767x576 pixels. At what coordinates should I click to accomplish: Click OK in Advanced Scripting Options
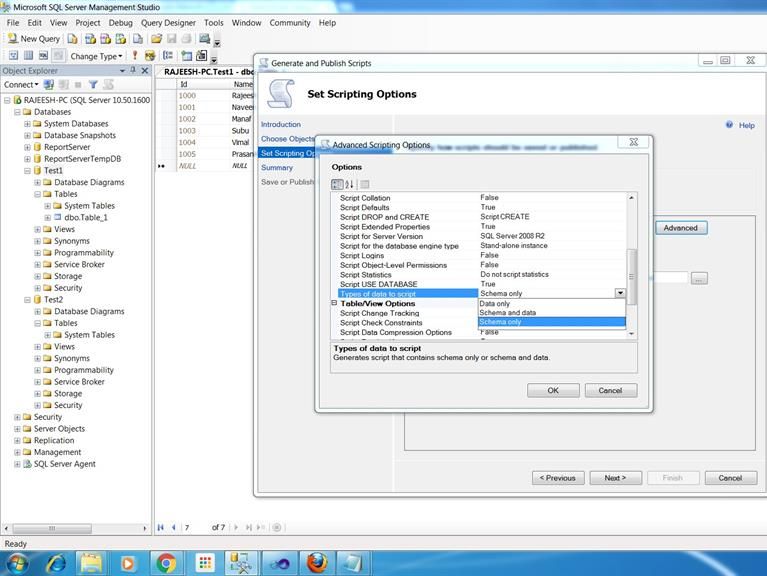click(x=553, y=390)
